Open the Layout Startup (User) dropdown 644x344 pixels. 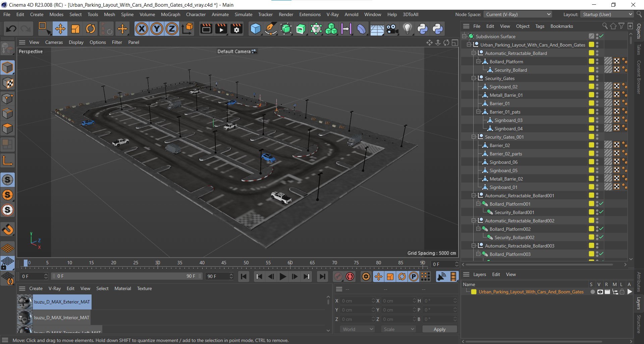[x=607, y=14]
